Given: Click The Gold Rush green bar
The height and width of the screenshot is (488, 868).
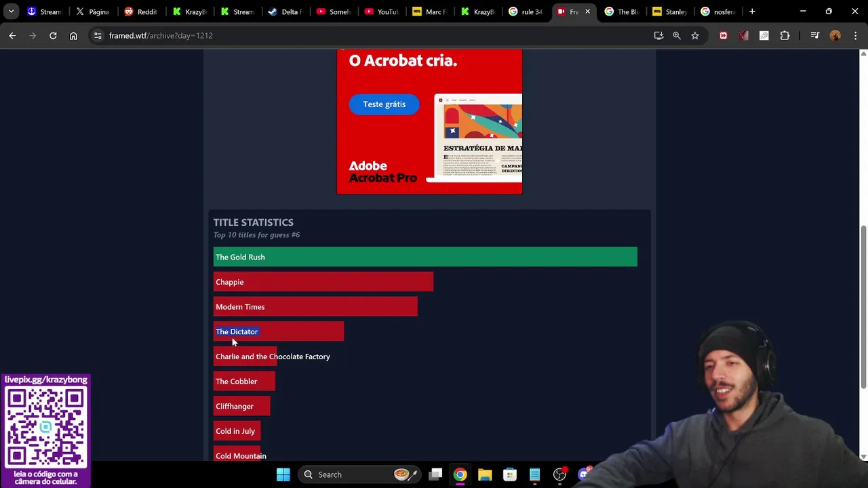Looking at the screenshot, I should (x=425, y=257).
